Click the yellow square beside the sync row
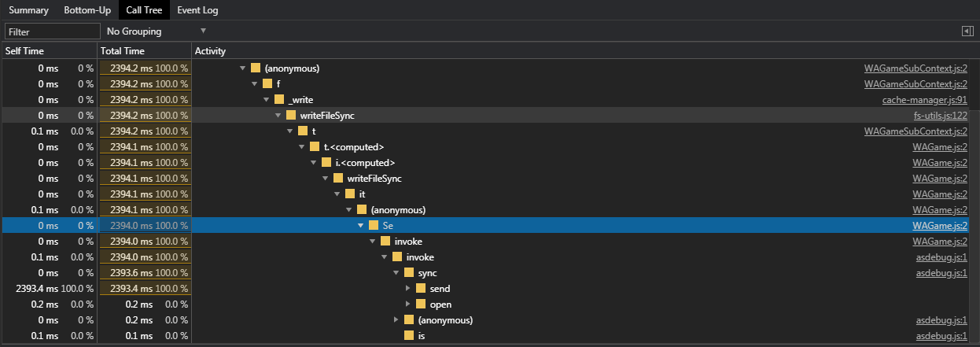Viewport: 980px width, 347px height. [x=409, y=273]
